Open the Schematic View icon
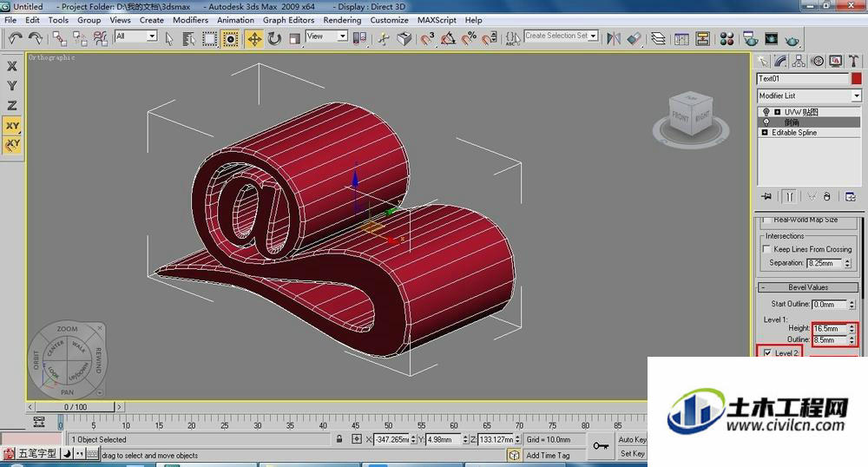 (703, 38)
